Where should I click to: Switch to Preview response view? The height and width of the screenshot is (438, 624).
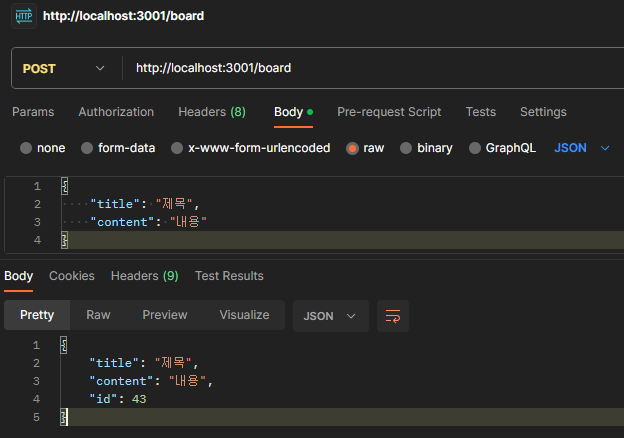tap(165, 315)
